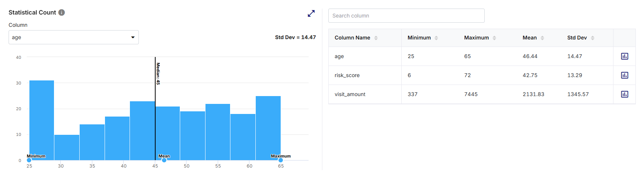Sort the table by Maximum
The width and height of the screenshot is (644, 178).
(x=494, y=38)
